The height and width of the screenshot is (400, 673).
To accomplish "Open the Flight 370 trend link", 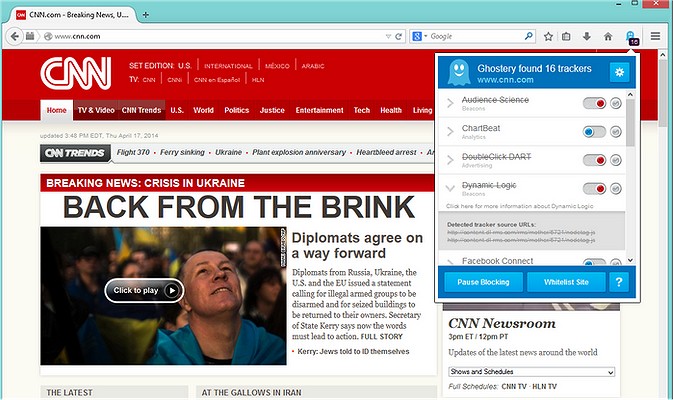I will coord(133,152).
